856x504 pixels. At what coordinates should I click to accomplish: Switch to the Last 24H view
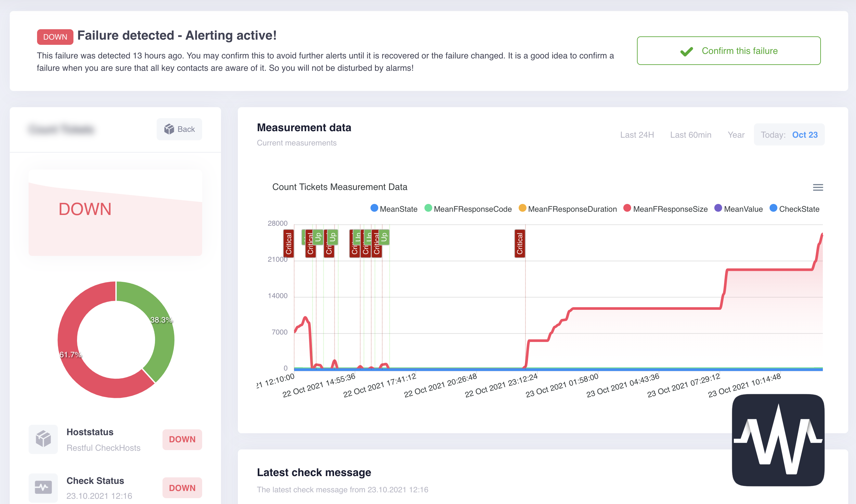point(637,135)
